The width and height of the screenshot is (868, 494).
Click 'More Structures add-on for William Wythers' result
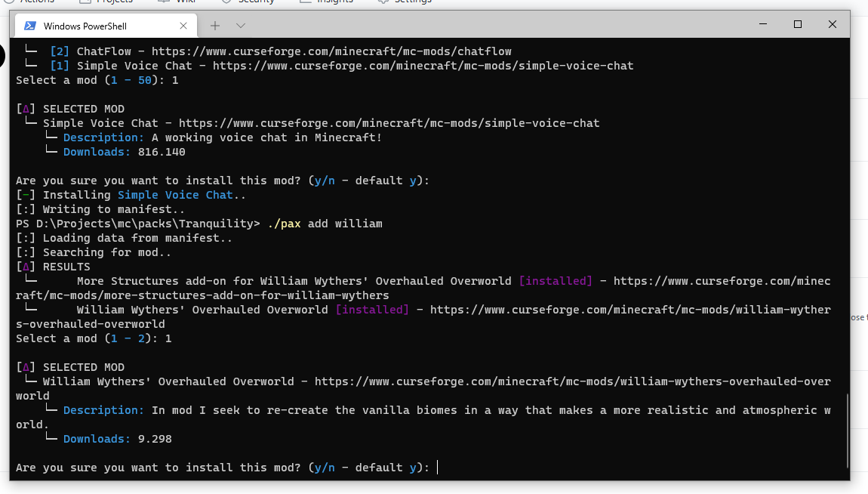[x=294, y=281]
